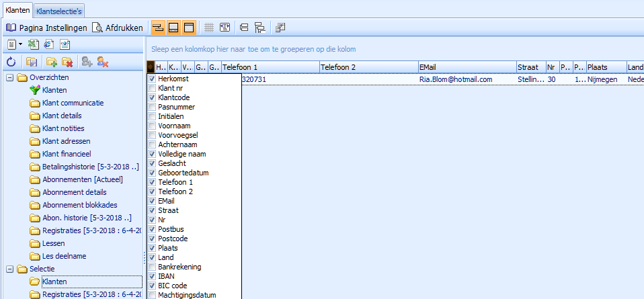Uncheck the Geboortedatum column checkbox
The width and height of the screenshot is (644, 299).
point(152,173)
